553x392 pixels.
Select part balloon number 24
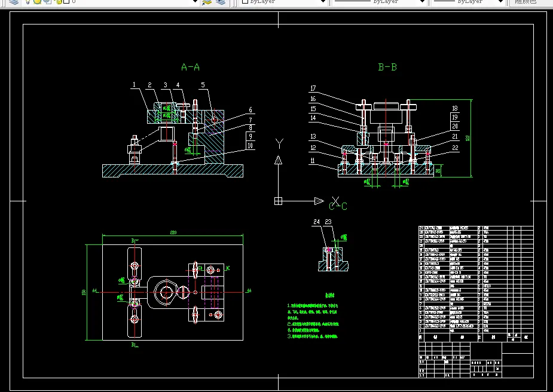[x=316, y=222]
